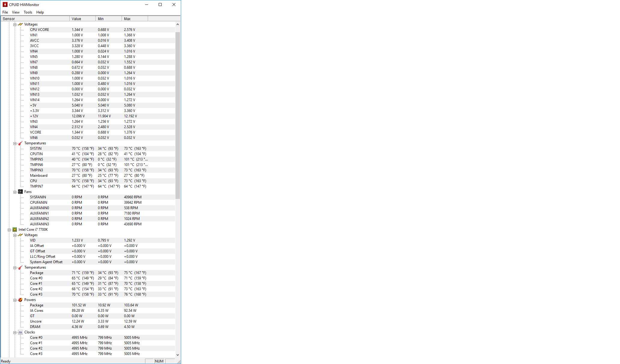Collapse the Powers tree section
This screenshot has height=364, width=620.
point(15,300)
